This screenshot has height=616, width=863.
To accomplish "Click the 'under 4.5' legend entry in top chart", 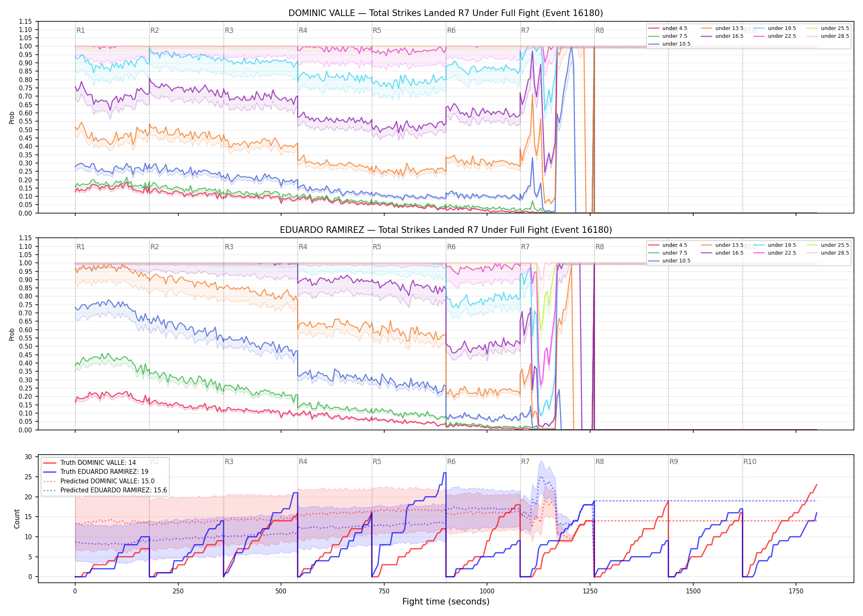I will (x=668, y=28).
